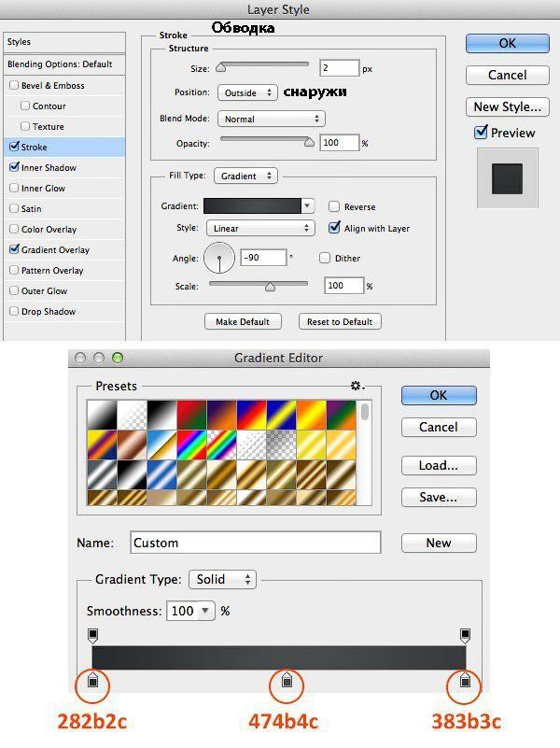Viewport: 560px width, 748px height.
Task: Adjust the stroke Opacity slider
Action: point(309,142)
